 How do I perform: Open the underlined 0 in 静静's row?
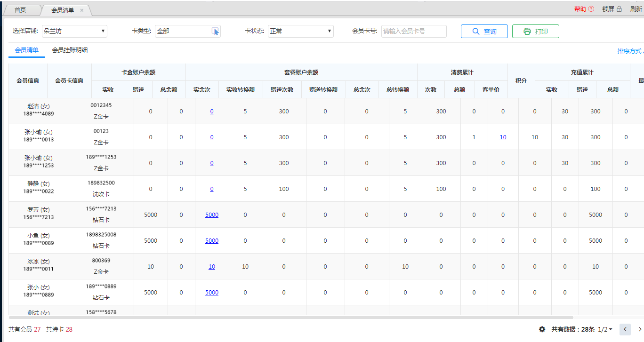(212, 189)
